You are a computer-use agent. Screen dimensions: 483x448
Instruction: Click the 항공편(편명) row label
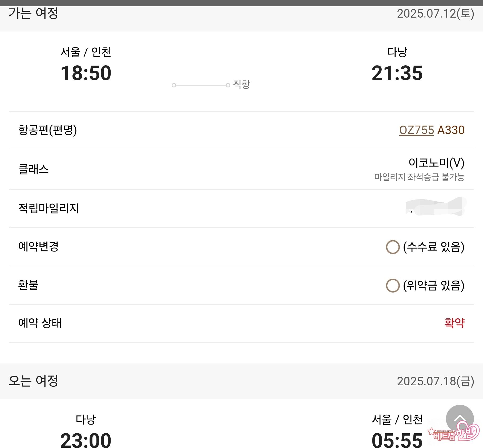coord(47,130)
